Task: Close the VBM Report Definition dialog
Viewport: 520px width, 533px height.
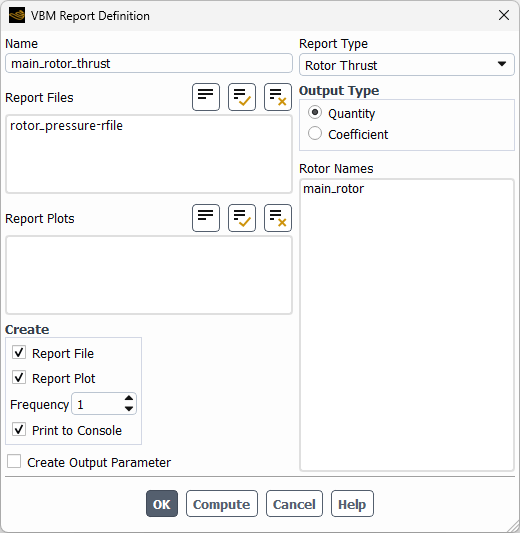Action: (504, 15)
